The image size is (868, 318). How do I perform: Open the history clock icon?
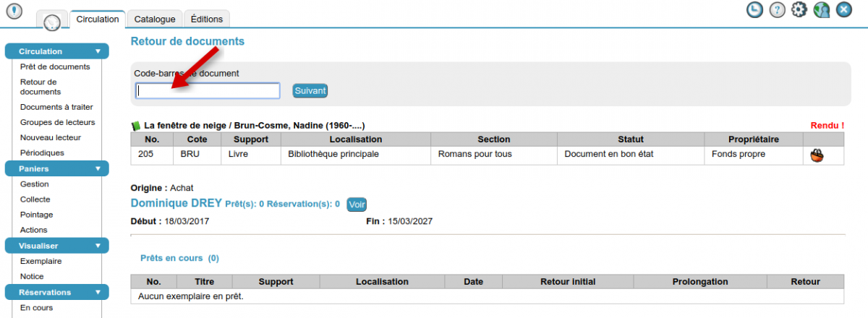754,10
